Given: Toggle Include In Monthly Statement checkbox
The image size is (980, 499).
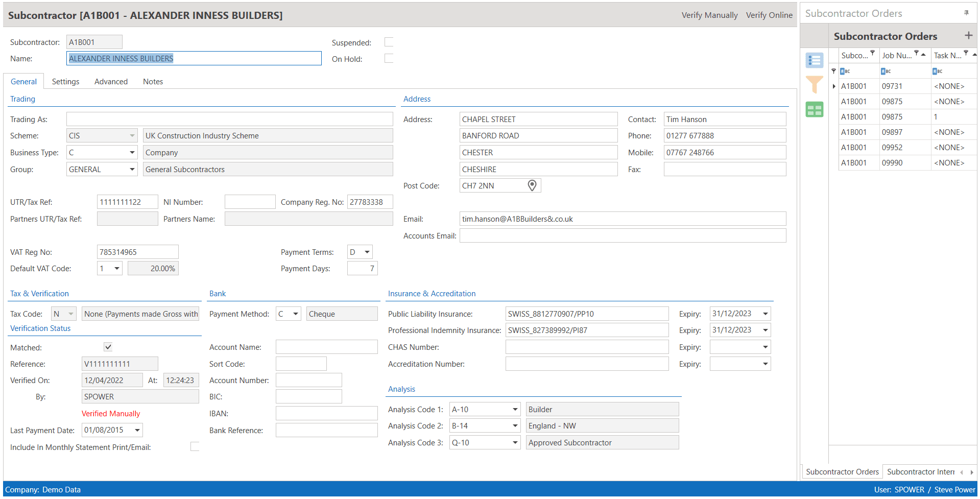Looking at the screenshot, I should tap(195, 447).
